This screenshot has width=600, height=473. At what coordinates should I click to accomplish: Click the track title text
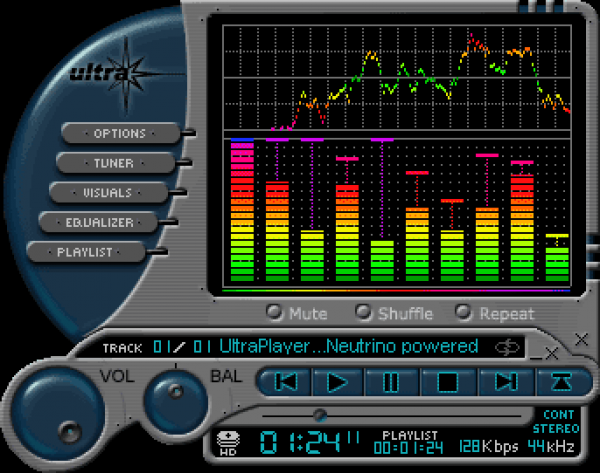pos(349,346)
